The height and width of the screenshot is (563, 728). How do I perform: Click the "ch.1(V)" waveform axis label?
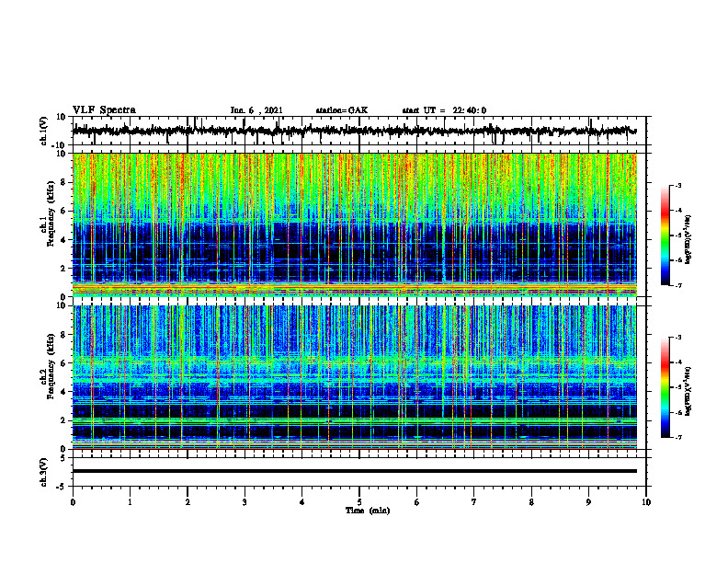(x=44, y=131)
